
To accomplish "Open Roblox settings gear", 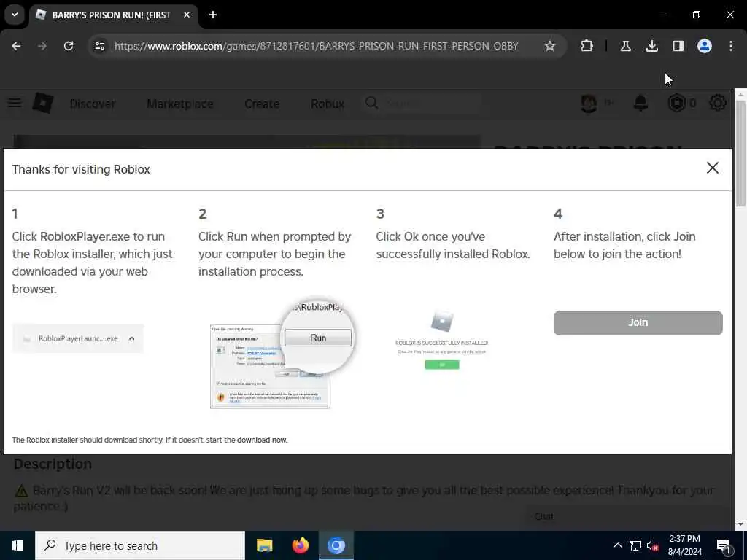I will pyautogui.click(x=718, y=103).
